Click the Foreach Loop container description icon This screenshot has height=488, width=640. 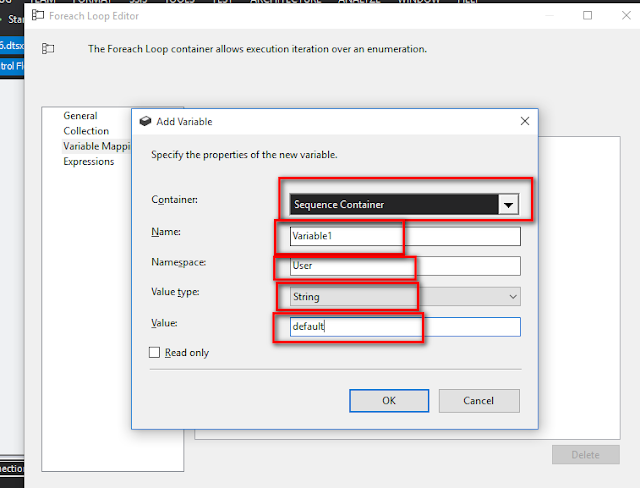click(48, 49)
